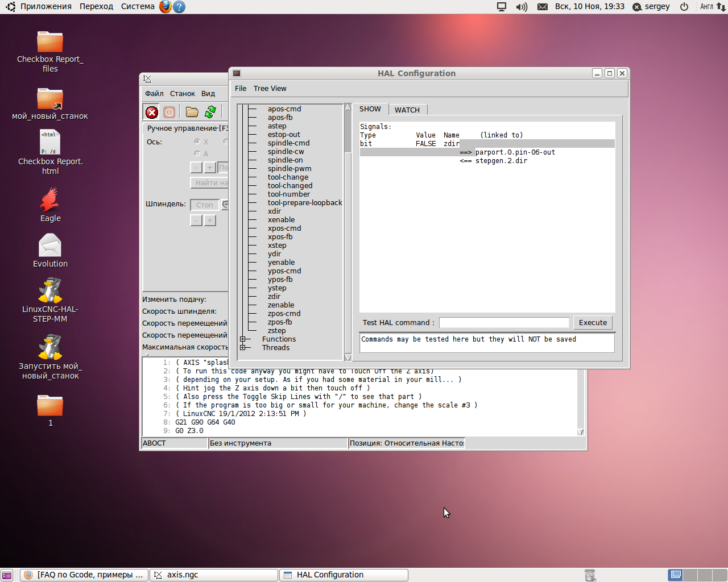Open the Система menu
The image size is (728, 582).
click(138, 7)
